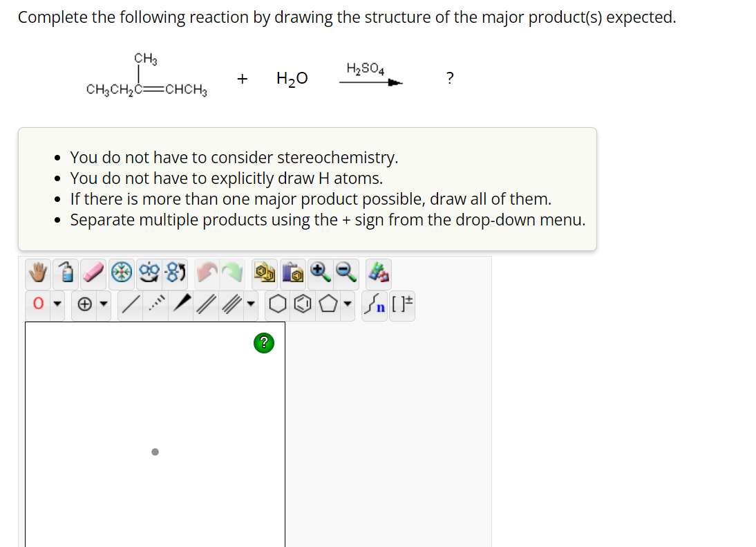Viewport: 756px width, 547px height.
Task: Click the Zoom Out magnifier icon
Action: click(x=346, y=273)
